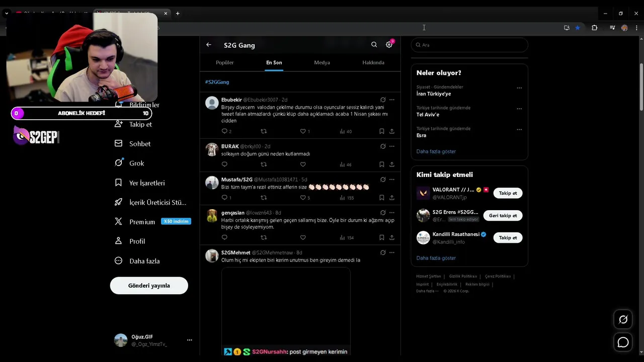Bookmark Mustafa/S2G's post

(382, 198)
